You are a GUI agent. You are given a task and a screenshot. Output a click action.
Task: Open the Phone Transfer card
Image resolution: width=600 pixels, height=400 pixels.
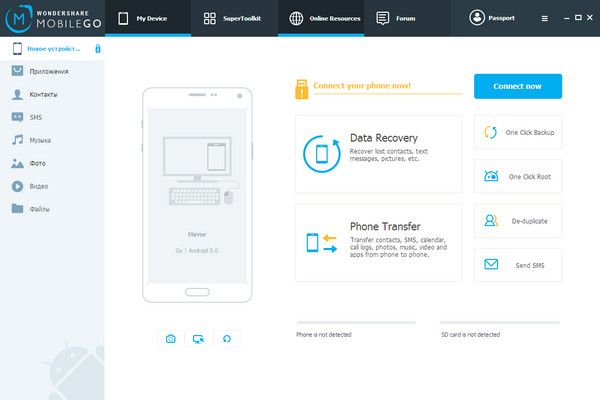point(378,243)
